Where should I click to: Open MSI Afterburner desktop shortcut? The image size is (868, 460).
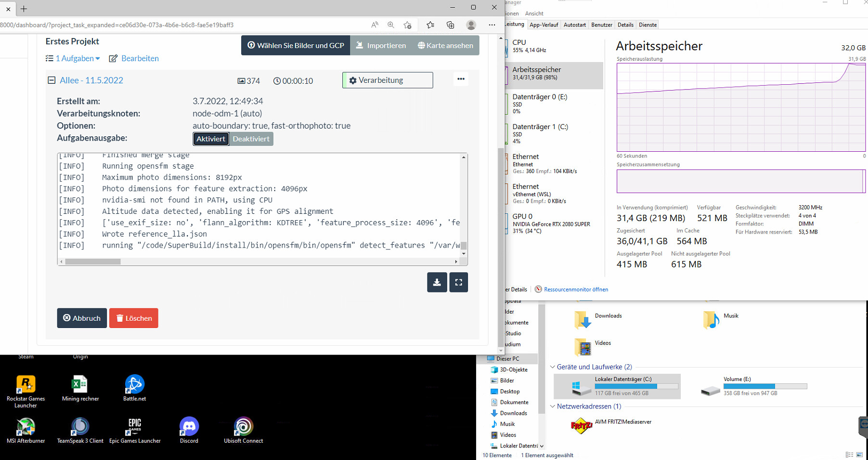tap(26, 427)
